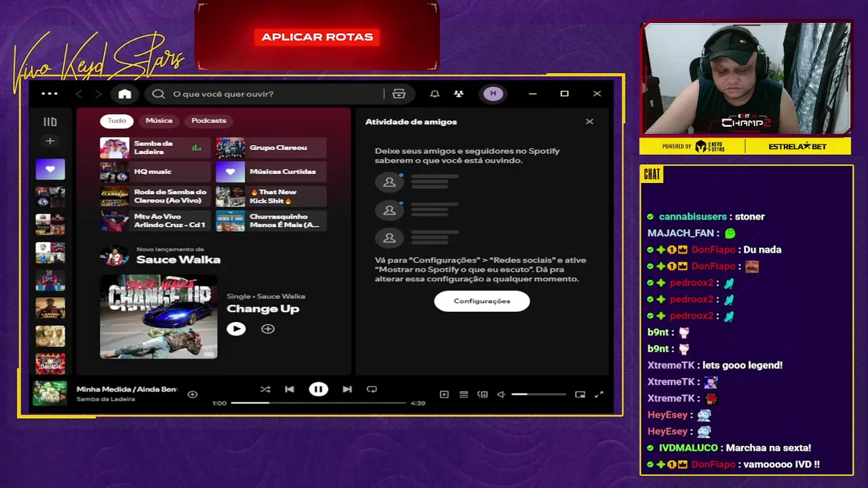868x488 pixels.
Task: Pause the current song
Action: click(x=318, y=389)
